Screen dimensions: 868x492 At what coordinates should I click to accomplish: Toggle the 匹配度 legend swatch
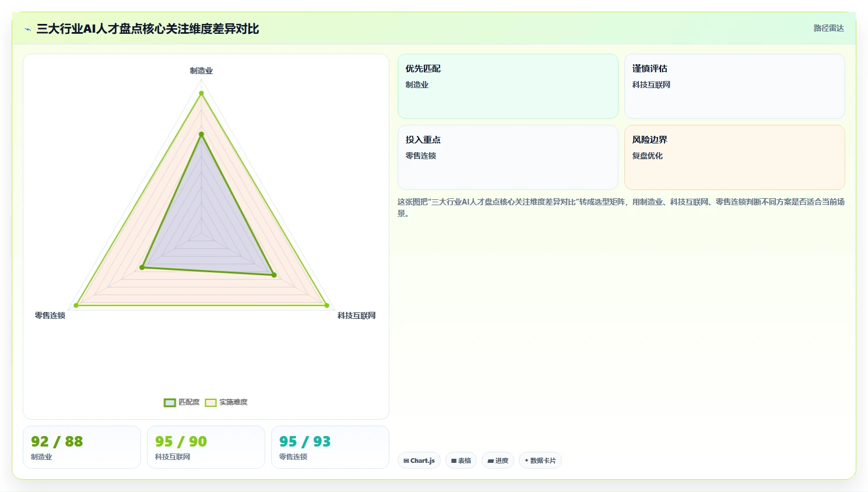pos(170,402)
